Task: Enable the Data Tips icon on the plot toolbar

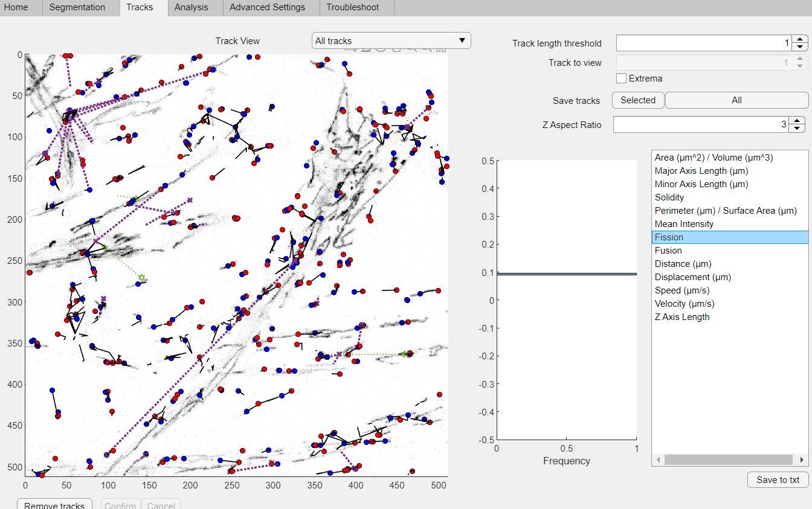Action: [380, 51]
